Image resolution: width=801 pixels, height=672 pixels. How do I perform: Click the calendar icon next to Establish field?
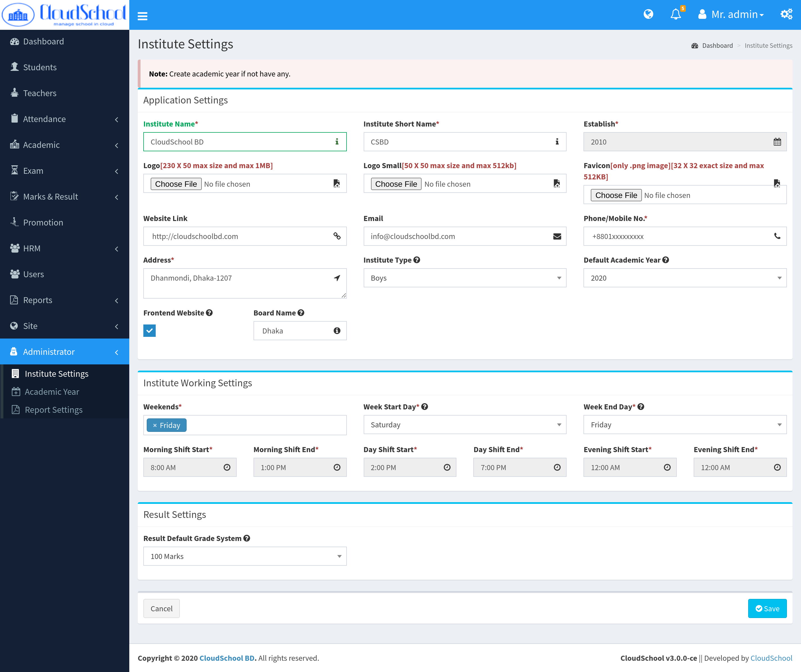777,141
